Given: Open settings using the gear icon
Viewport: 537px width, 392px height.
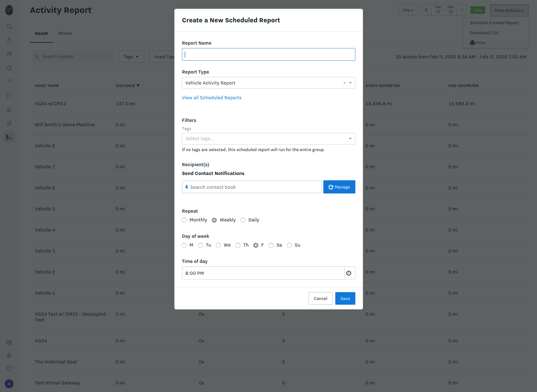Looking at the screenshot, I should pyautogui.click(x=9, y=368).
